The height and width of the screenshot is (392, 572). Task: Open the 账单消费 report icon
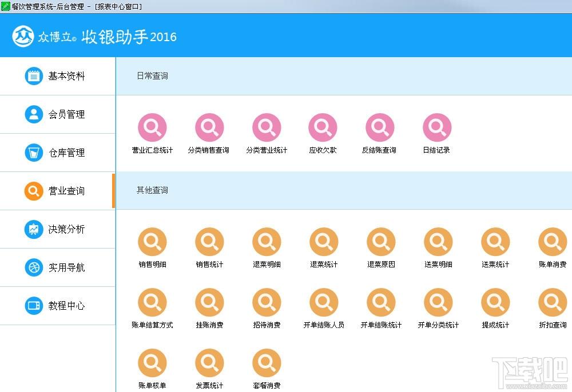coord(553,242)
